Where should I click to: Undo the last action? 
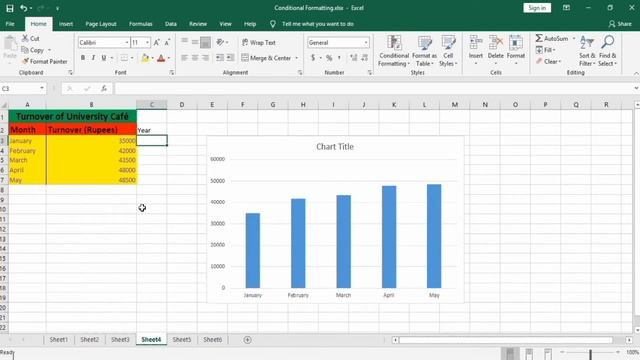(x=24, y=8)
